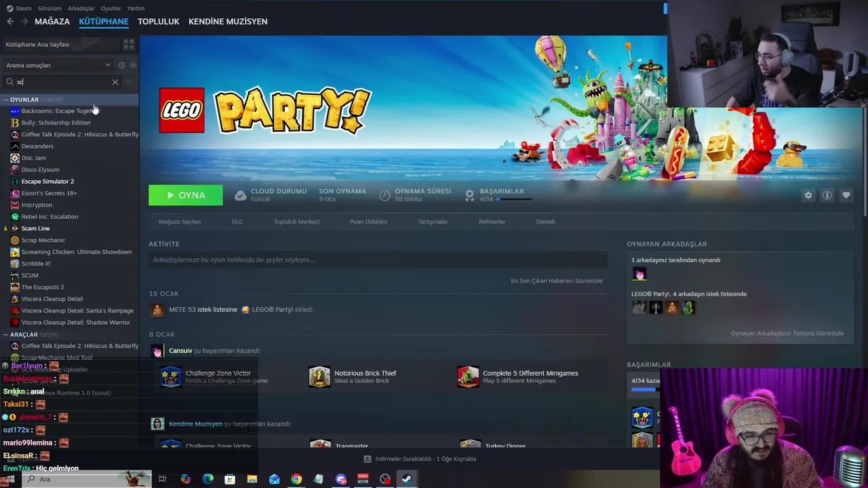
Task: Open Scrap Mechanic in the games list
Action: point(43,240)
